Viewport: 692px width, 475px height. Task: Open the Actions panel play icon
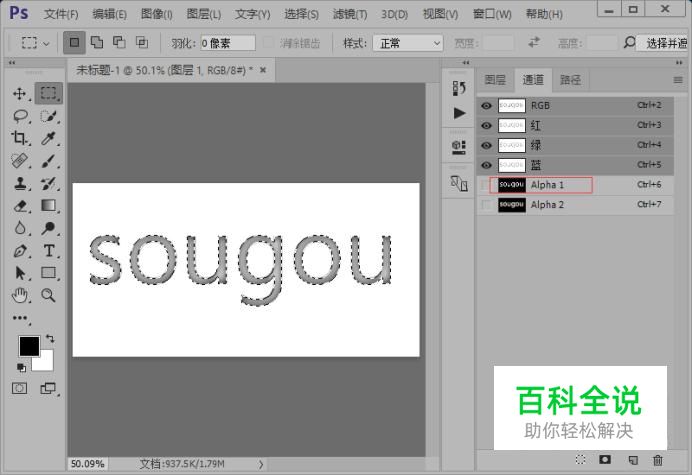(459, 113)
